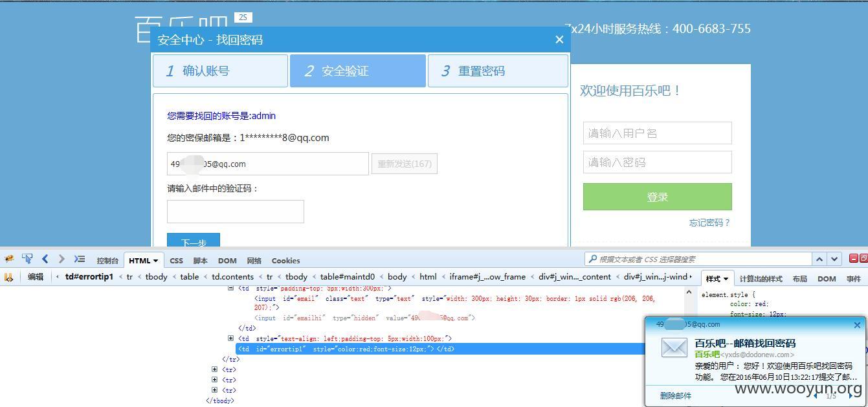Expand the second collapsed tr node
Image resolution: width=868 pixels, height=407 pixels.
pyautogui.click(x=214, y=380)
